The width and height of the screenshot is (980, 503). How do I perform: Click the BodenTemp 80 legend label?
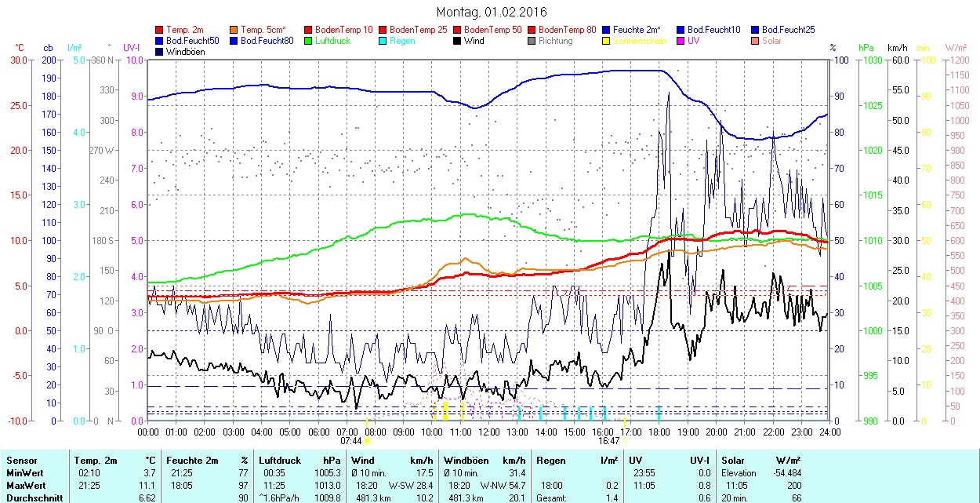coord(568,30)
